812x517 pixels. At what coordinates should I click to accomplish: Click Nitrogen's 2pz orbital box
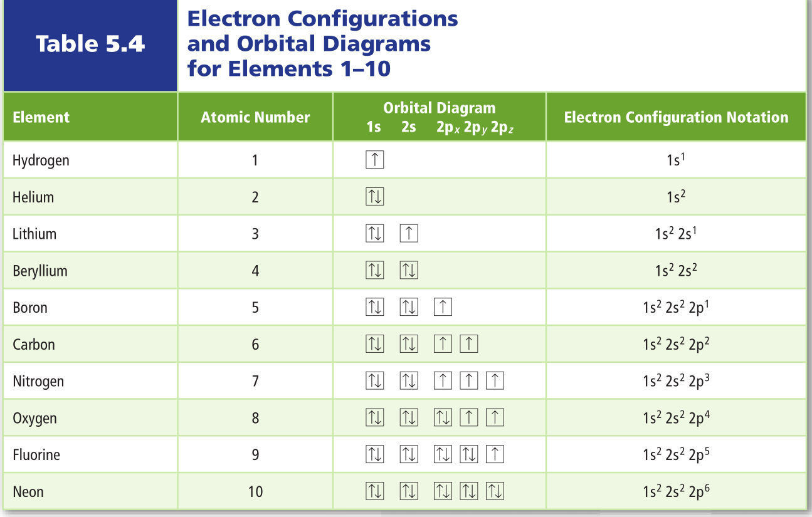pyautogui.click(x=495, y=381)
